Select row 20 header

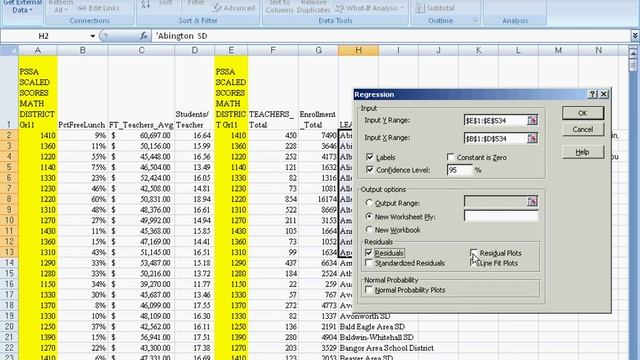[x=9, y=327]
